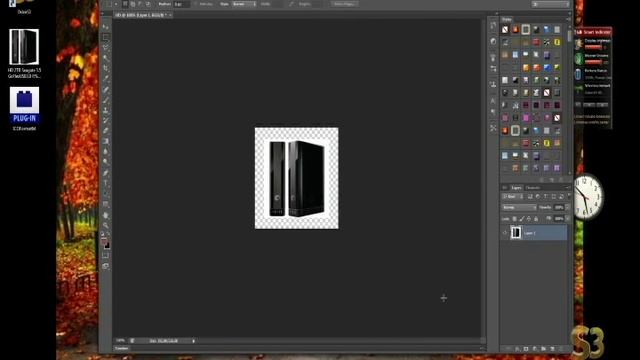Open the Opacity slider arrow

(567, 208)
